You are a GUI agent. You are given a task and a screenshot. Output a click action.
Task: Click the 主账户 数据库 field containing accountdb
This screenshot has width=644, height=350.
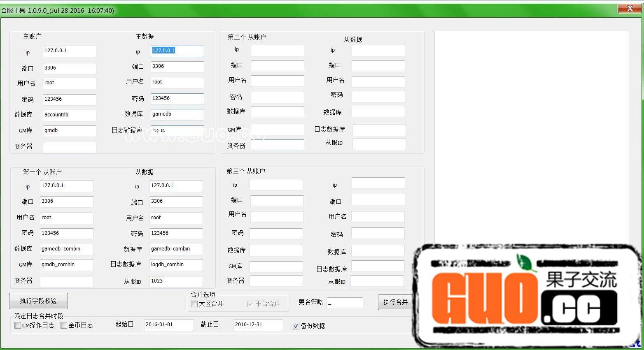pyautogui.click(x=69, y=115)
